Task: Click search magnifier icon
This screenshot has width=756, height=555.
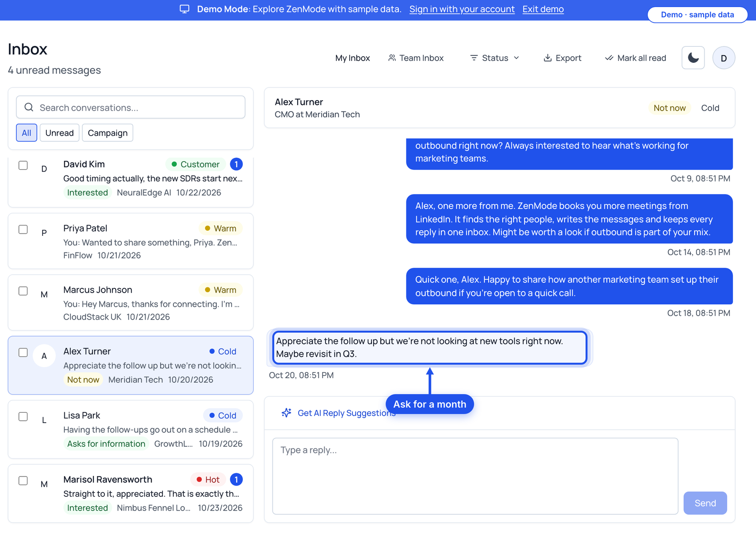Action: pyautogui.click(x=29, y=107)
